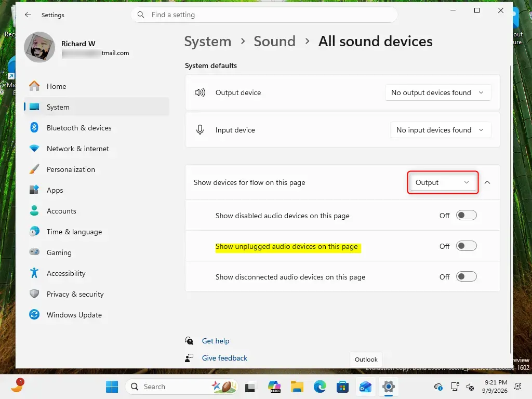Open the Windows Start button
The height and width of the screenshot is (399, 532).
pyautogui.click(x=112, y=387)
